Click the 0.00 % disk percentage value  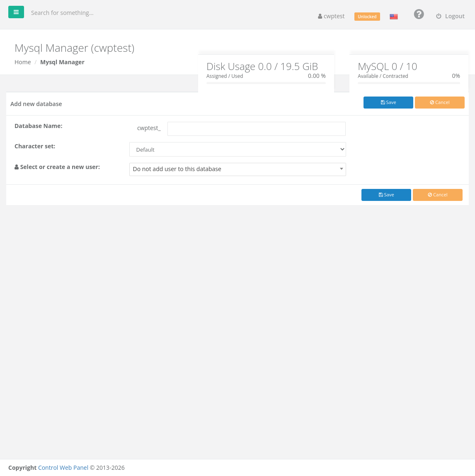coord(317,76)
